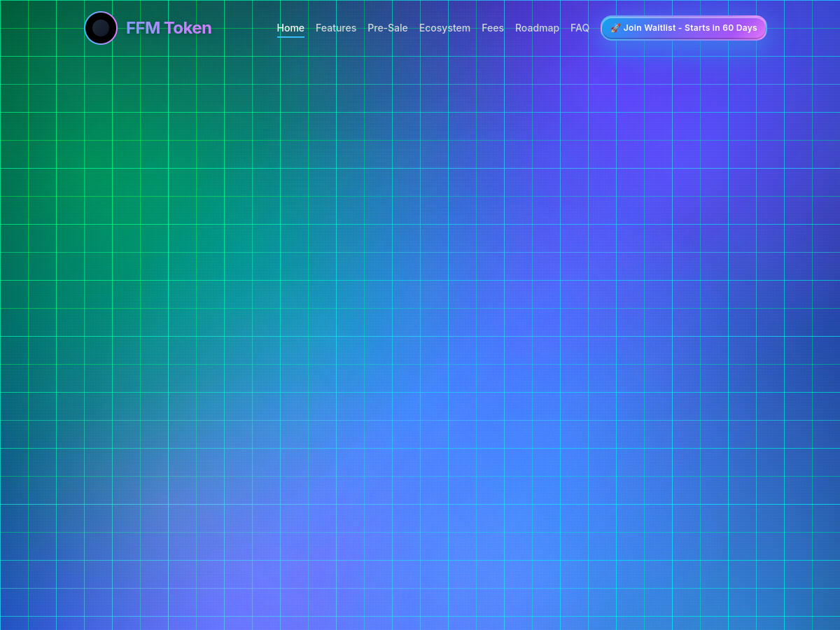
Task: Select the Ecosystem navigation tab
Action: [x=444, y=28]
